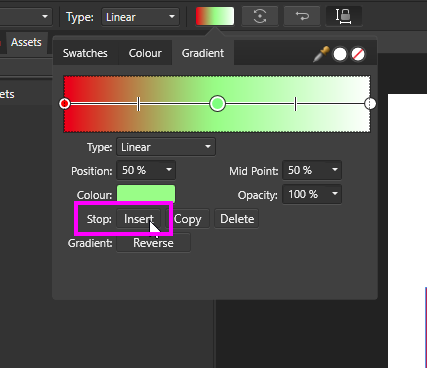This screenshot has width=427, height=368.
Task: Click the Insert stop button
Action: pos(139,219)
